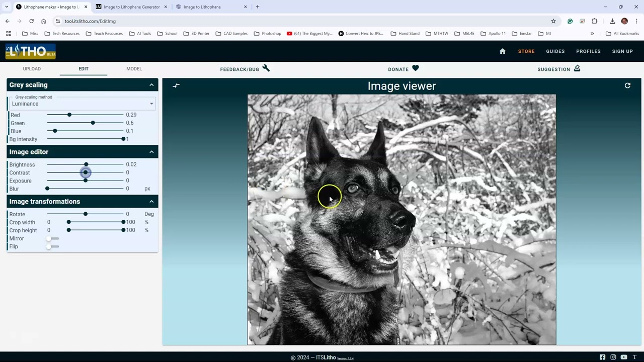Screen dimensions: 644x362
Task: Click the Donate button
Action: point(403,69)
